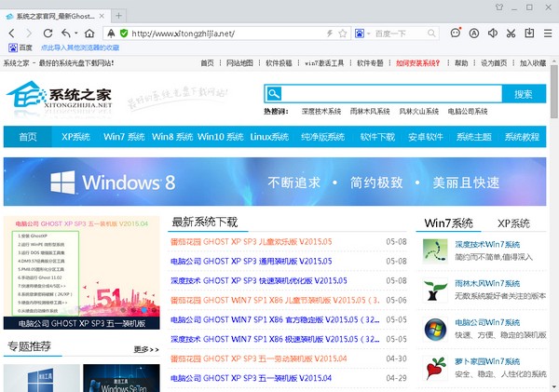The width and height of the screenshot is (559, 392).
Task: Close the 系统之家官网 tab
Action: [102, 16]
